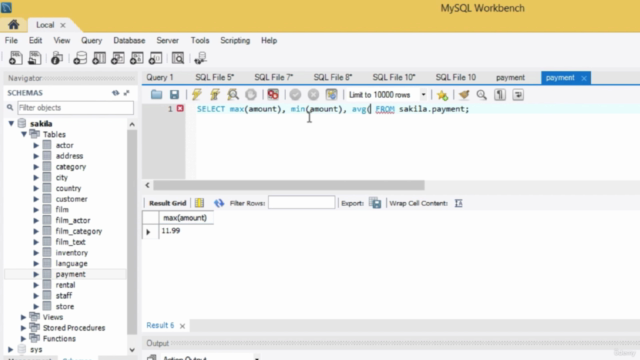This screenshot has height=360, width=640.
Task: Toggle word wrap icon in editor toolbar
Action: pos(518,95)
